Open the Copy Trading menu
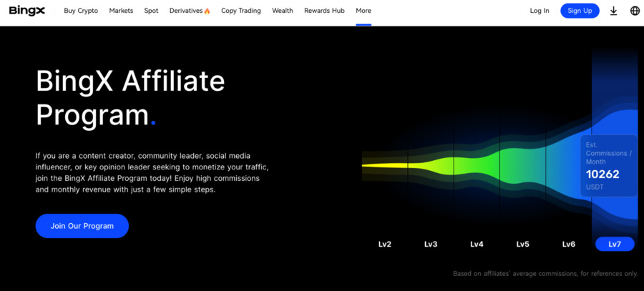Screen dimensions: 644x291 click(241, 11)
